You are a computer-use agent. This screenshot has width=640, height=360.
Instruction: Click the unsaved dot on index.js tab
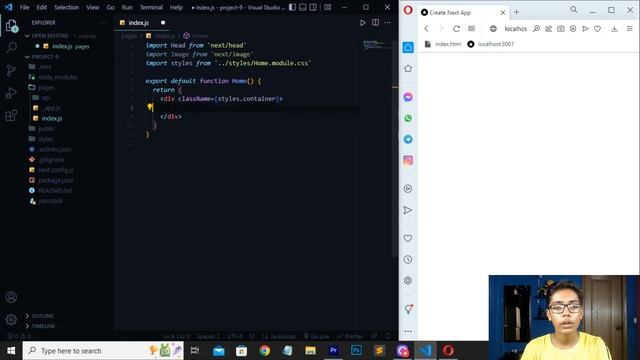(x=163, y=23)
